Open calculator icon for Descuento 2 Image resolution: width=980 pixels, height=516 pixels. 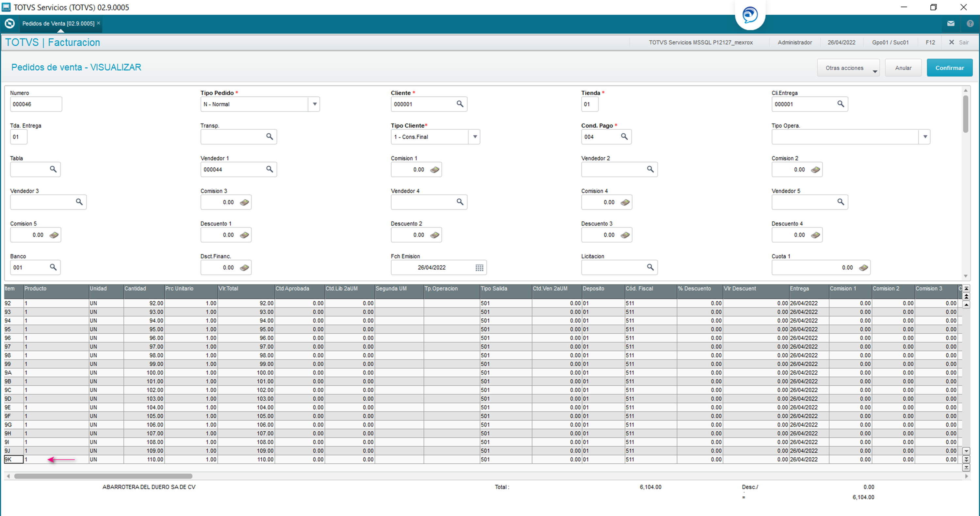435,235
